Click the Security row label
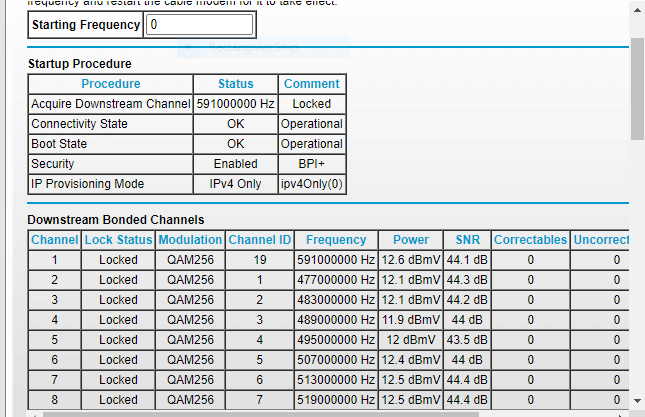 click(x=111, y=164)
